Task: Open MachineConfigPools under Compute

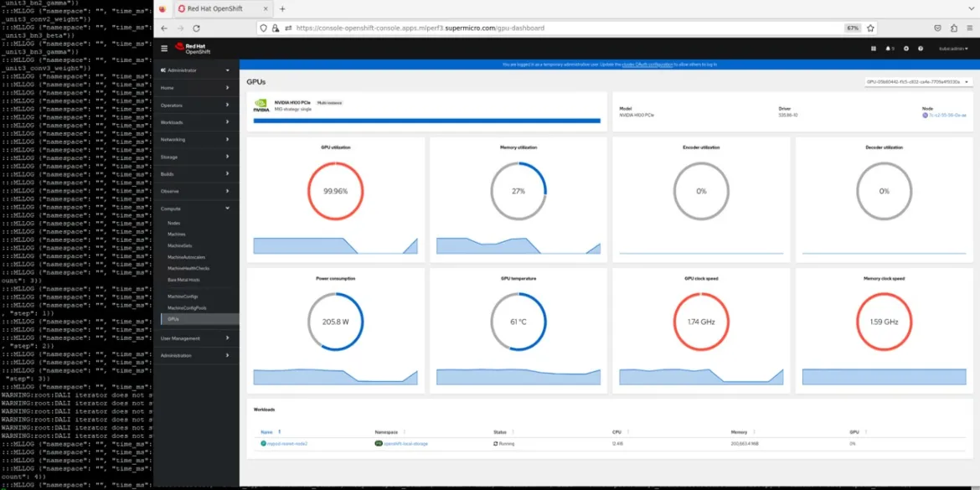Action: click(x=186, y=308)
